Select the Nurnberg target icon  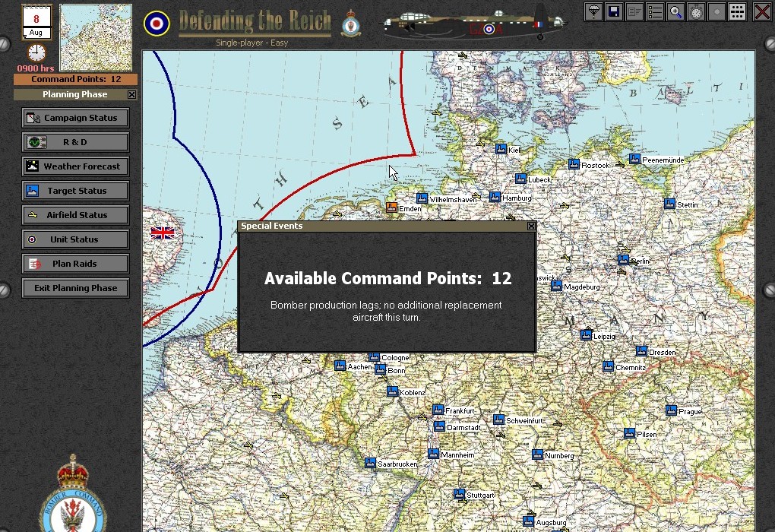pyautogui.click(x=537, y=454)
